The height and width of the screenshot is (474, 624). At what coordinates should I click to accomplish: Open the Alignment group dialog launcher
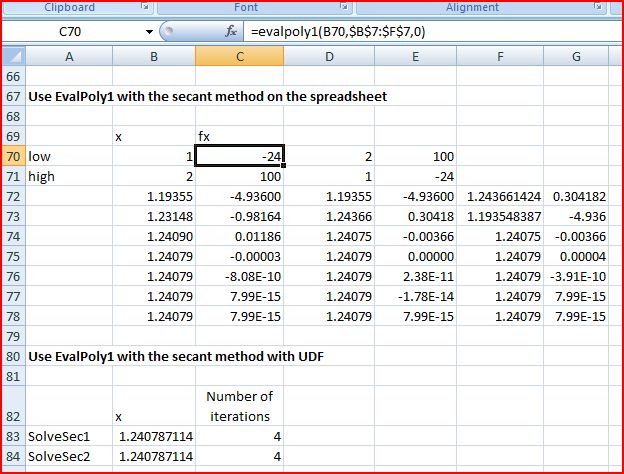click(597, 6)
